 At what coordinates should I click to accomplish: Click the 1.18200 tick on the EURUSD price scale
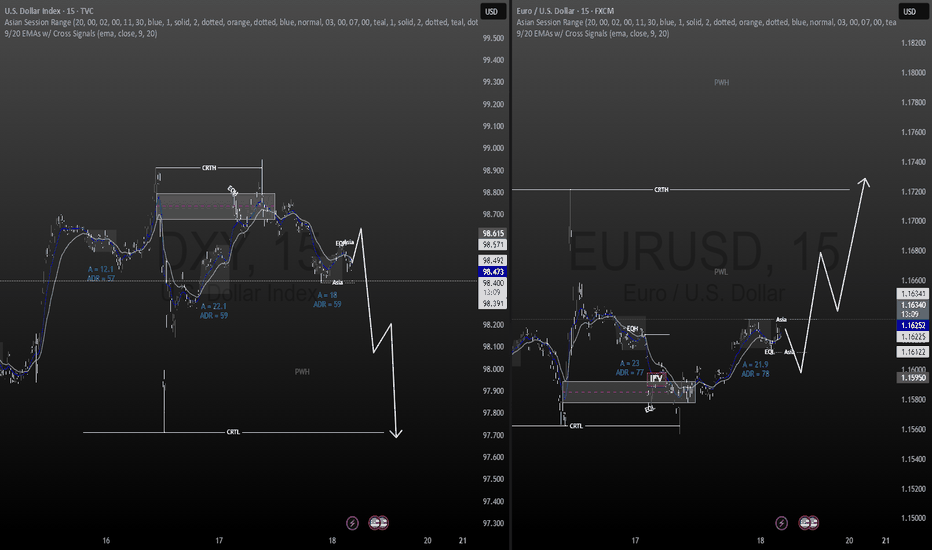[x=913, y=43]
